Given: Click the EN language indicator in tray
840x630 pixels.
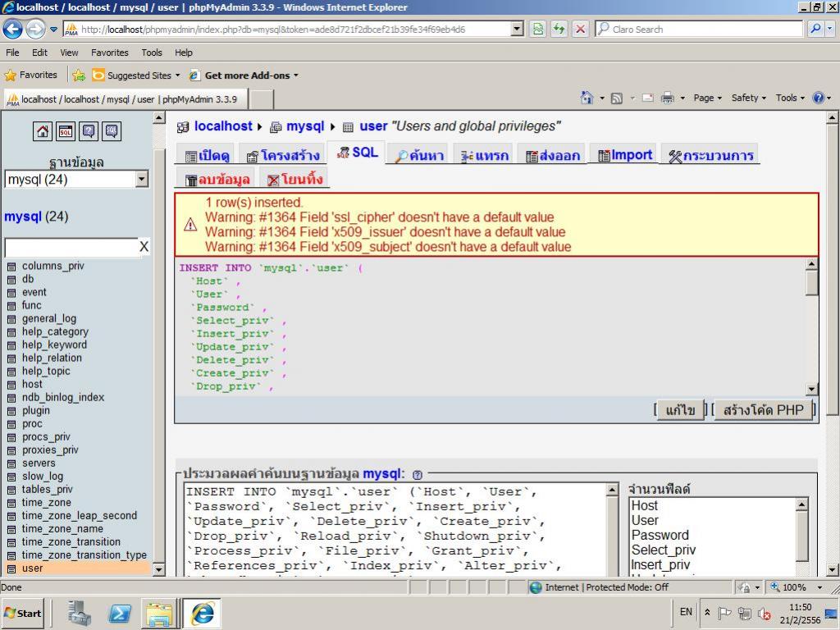Looking at the screenshot, I should click(686, 612).
